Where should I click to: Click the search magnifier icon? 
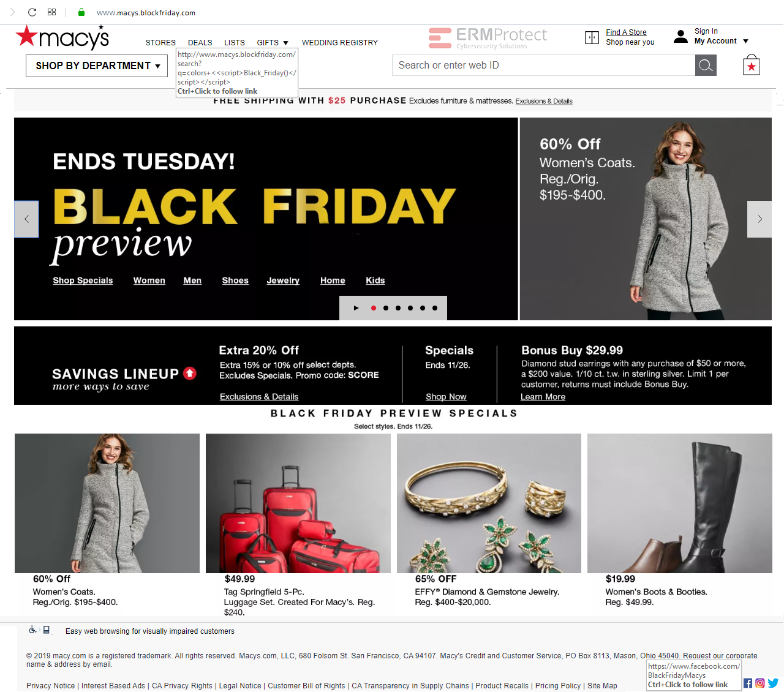click(x=706, y=66)
